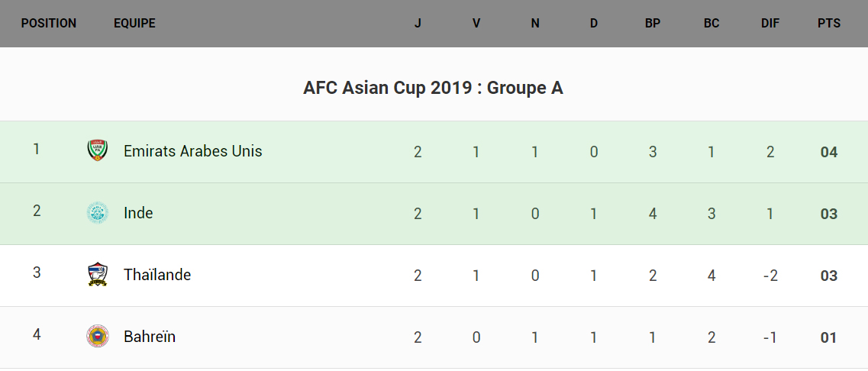Click the DIF column header
868x371 pixels.
coord(770,24)
